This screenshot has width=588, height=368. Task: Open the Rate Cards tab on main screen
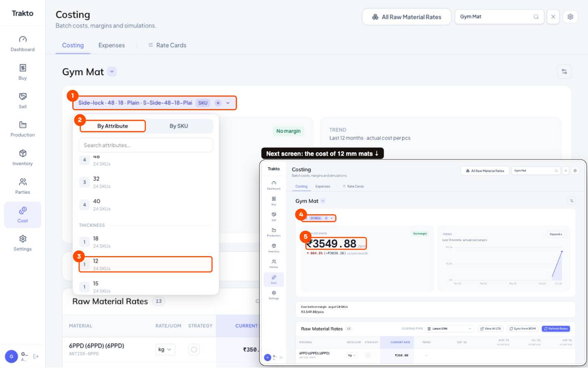point(167,45)
